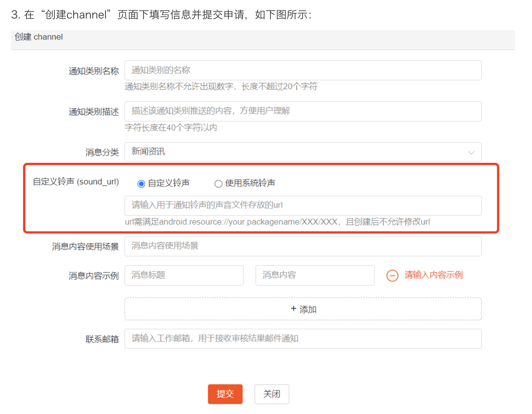Click the 消息内容示例 label
The width and height of the screenshot is (532, 414).
tap(94, 276)
